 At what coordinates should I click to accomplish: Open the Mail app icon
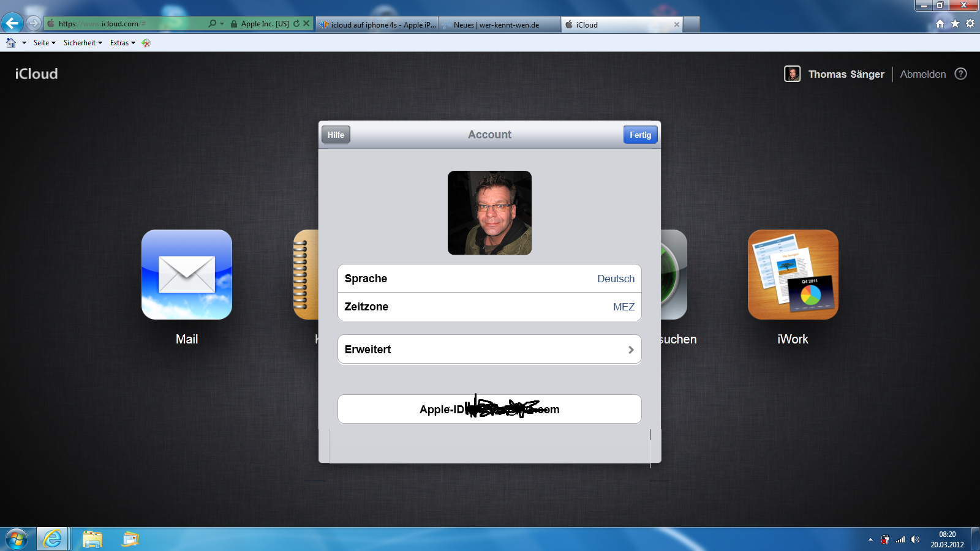(187, 274)
